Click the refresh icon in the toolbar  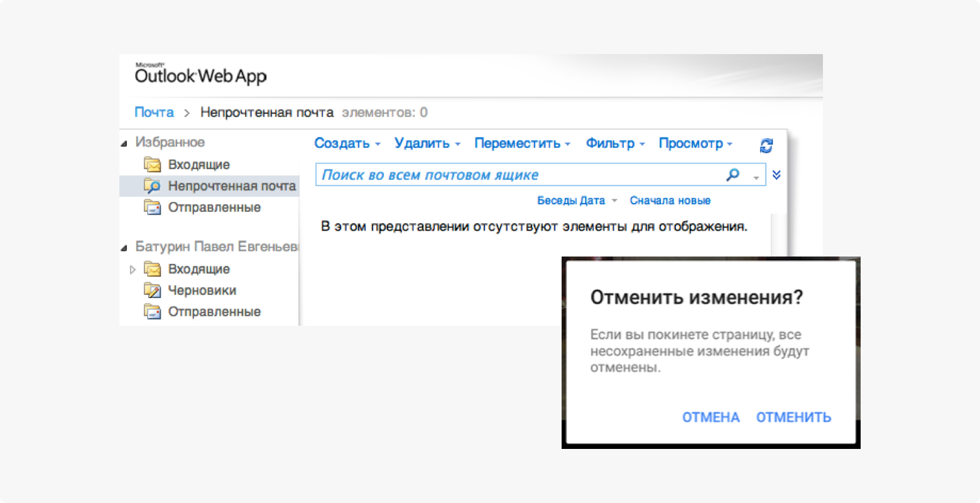coord(766,145)
